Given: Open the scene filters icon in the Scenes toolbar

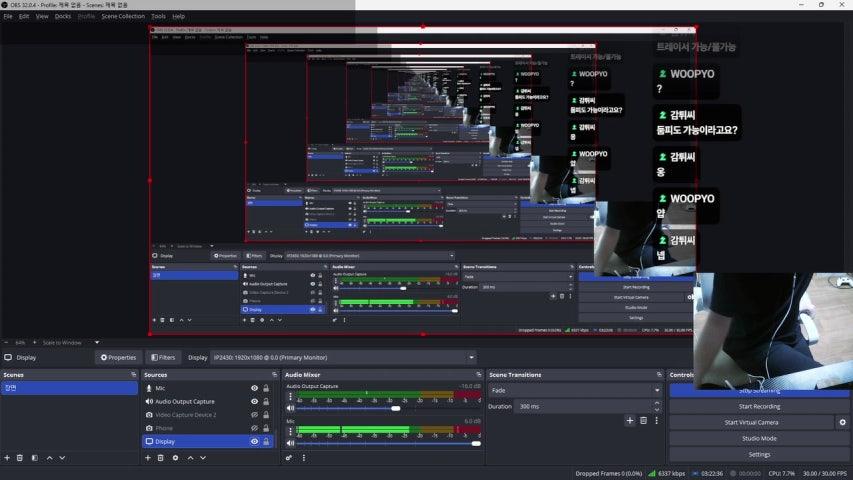Looking at the screenshot, I should pos(34,458).
